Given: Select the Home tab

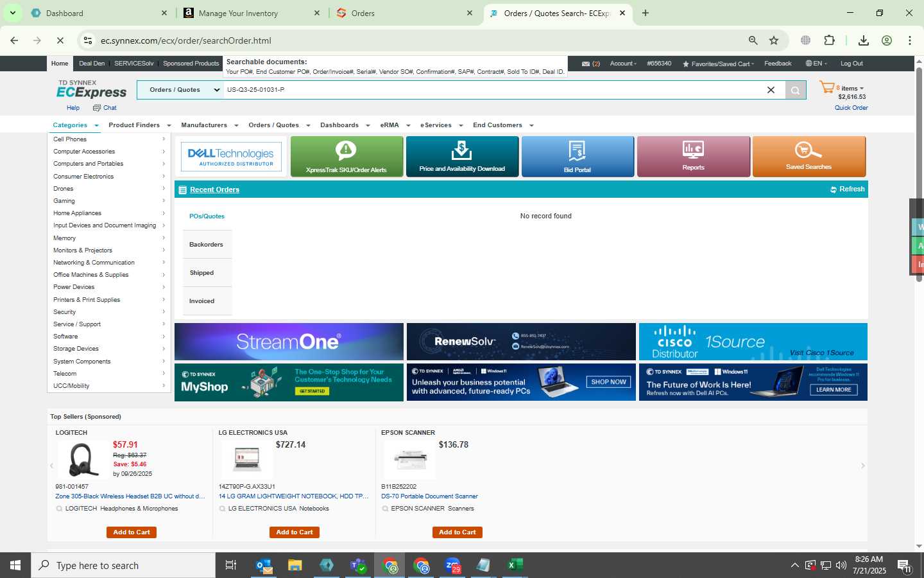Looking at the screenshot, I should click(x=60, y=64).
